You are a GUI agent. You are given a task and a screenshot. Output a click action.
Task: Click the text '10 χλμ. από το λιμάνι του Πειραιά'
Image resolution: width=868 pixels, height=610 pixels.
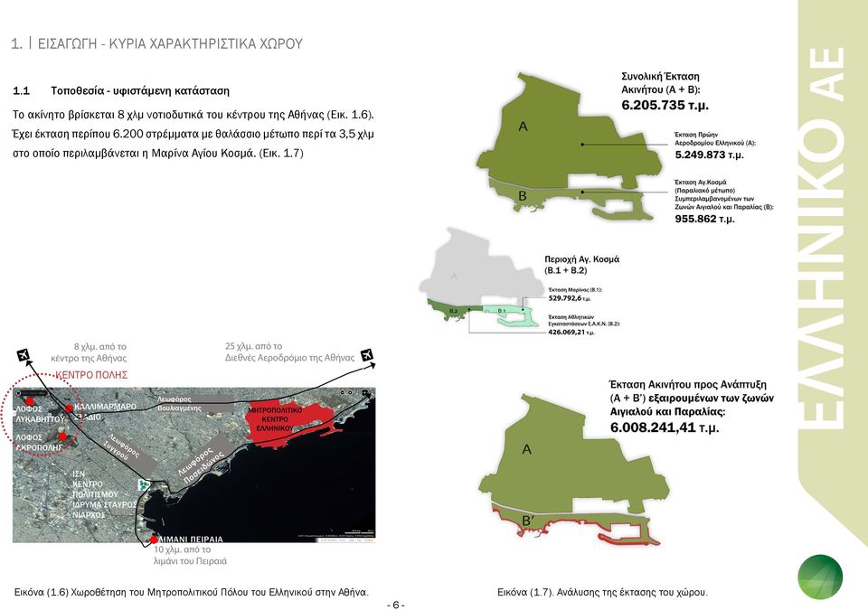(191, 555)
